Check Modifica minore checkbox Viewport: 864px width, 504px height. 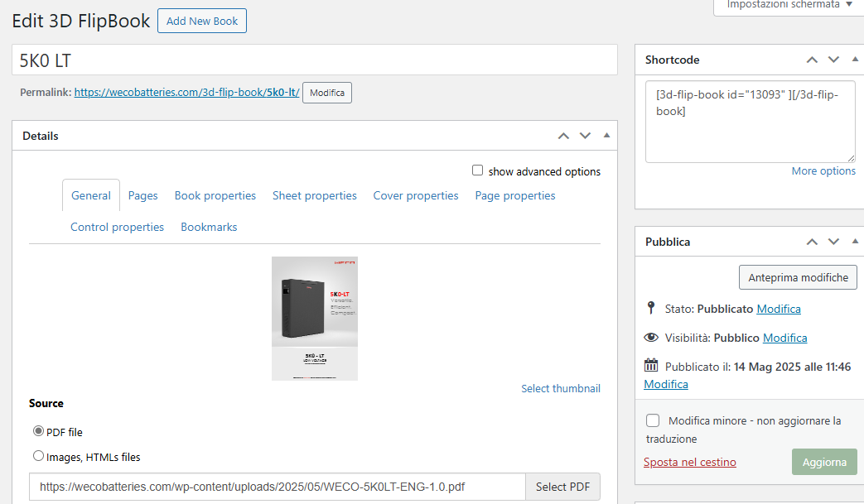pos(653,420)
